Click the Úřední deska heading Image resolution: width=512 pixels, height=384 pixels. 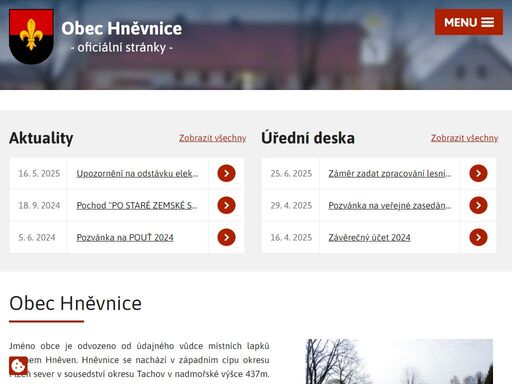click(x=308, y=138)
